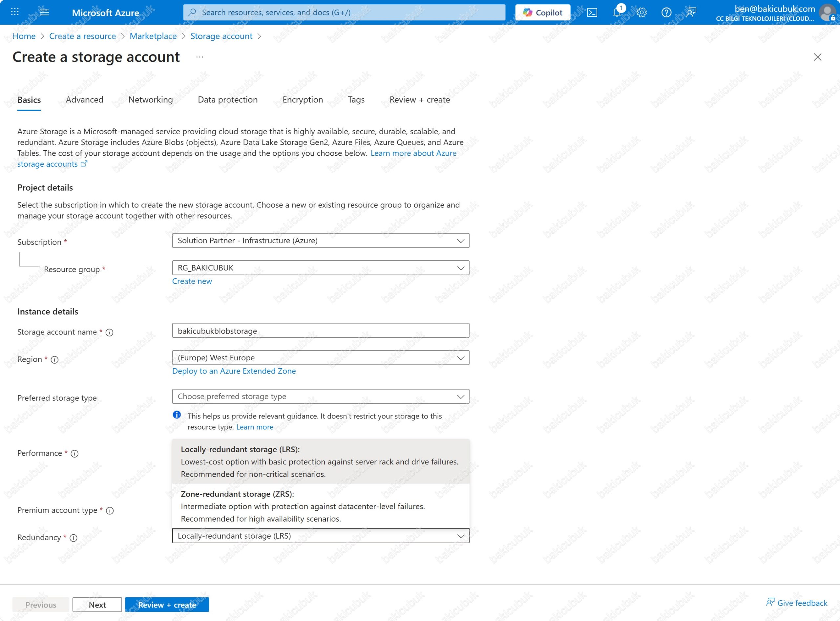Switch to the Tags tab
Viewport: 840px width, 621px height.
(x=356, y=99)
